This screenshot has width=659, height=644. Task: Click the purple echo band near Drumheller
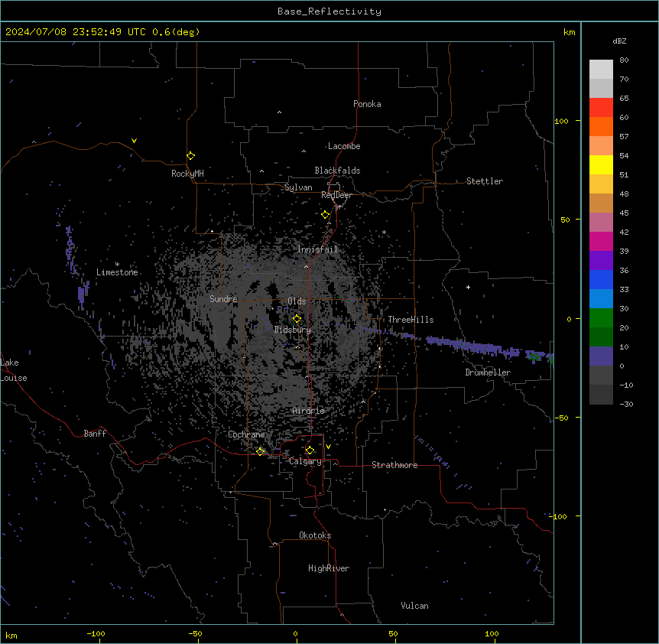[475, 346]
